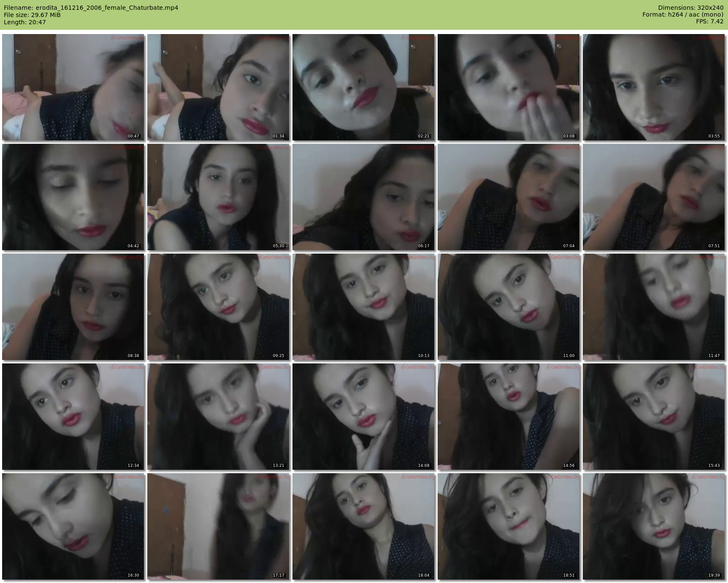Pick the frame stamped 03:08
The image size is (728, 583).
(x=508, y=87)
